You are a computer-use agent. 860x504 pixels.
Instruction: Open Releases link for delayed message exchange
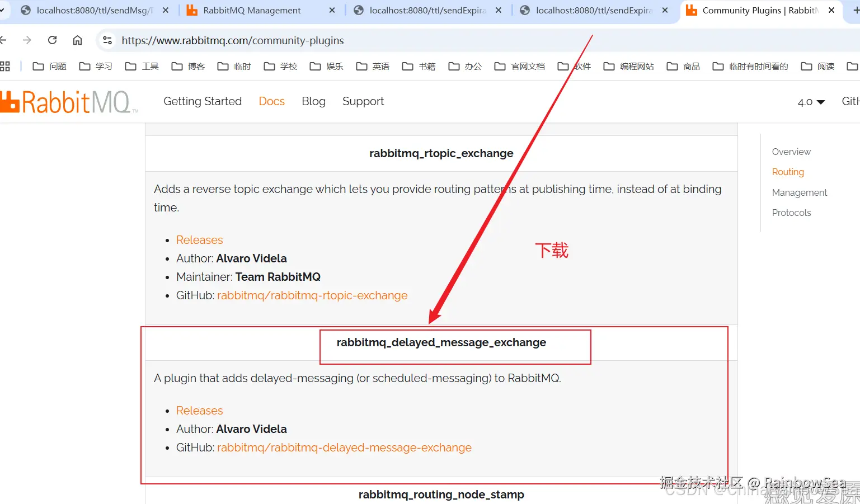199,411
